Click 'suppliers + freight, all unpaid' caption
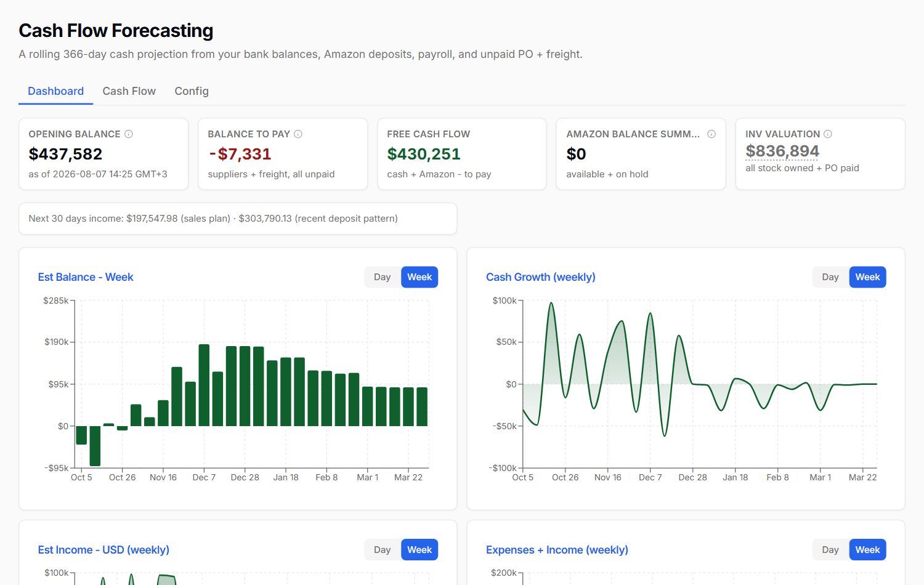 pos(271,174)
